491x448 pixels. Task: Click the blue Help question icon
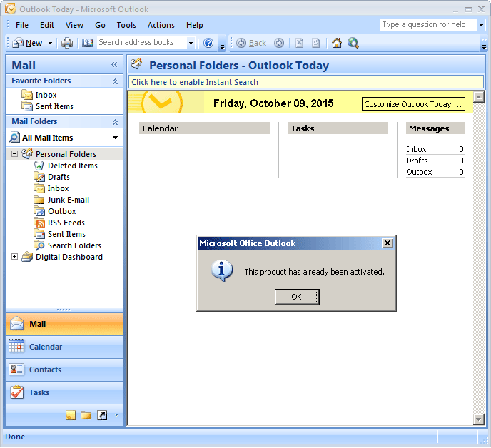[x=208, y=43]
